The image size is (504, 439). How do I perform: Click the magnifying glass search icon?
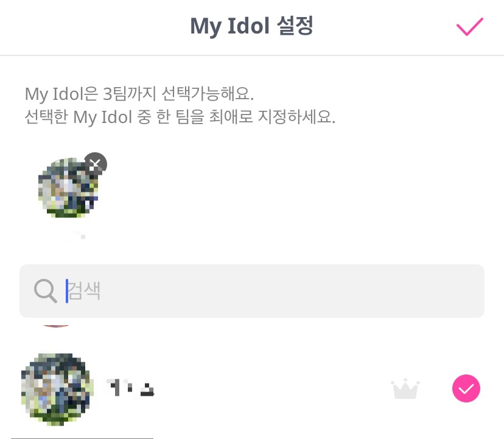pyautogui.click(x=45, y=290)
